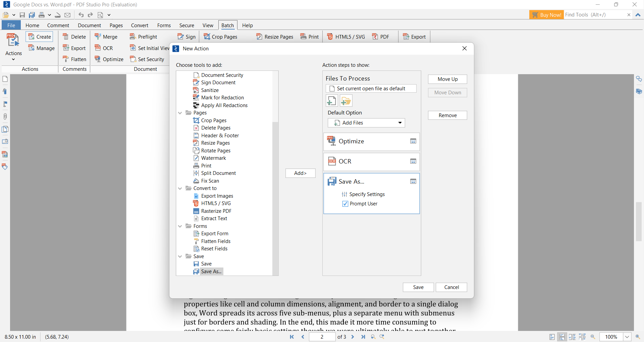Open the zoom level dropdown
644x342 pixels.
coord(627,337)
